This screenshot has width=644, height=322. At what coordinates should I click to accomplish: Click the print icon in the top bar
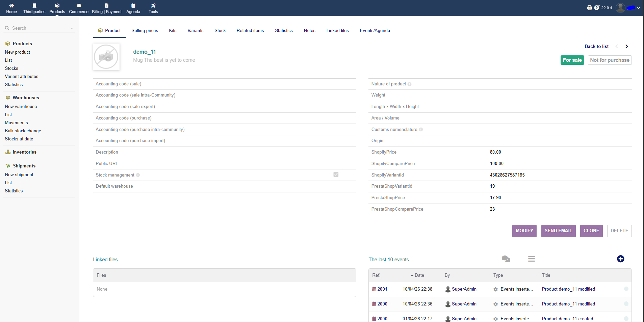pyautogui.click(x=589, y=7)
